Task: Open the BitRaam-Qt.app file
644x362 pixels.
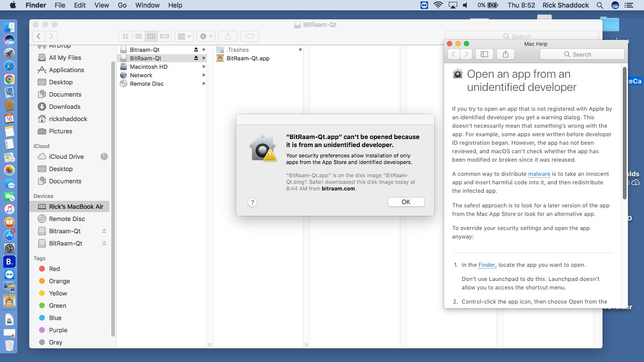Action: pyautogui.click(x=248, y=58)
